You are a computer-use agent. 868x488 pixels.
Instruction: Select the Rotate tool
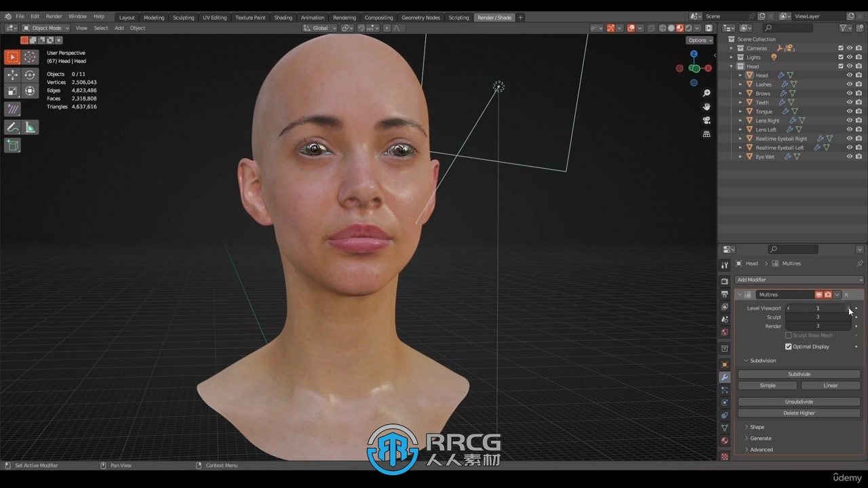click(x=30, y=75)
